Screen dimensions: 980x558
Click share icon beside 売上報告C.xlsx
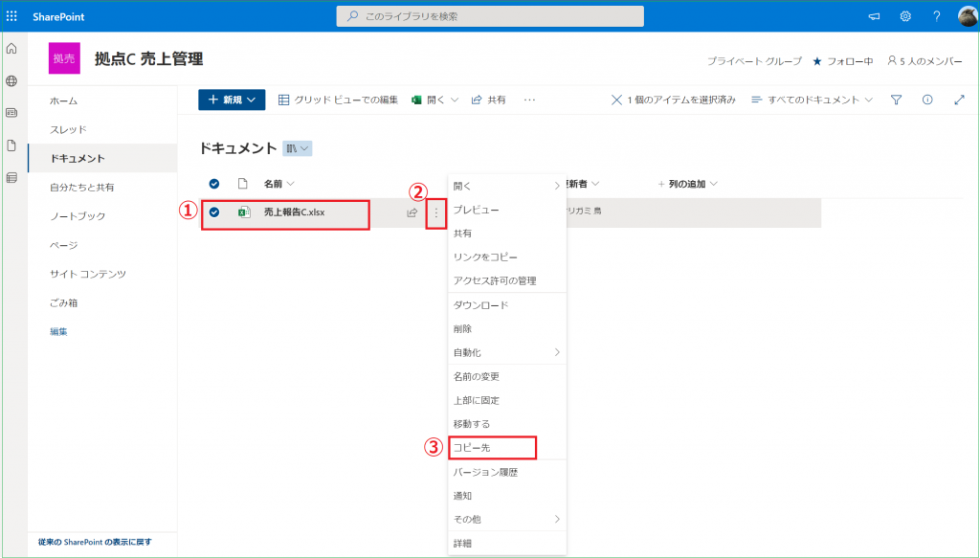click(412, 212)
